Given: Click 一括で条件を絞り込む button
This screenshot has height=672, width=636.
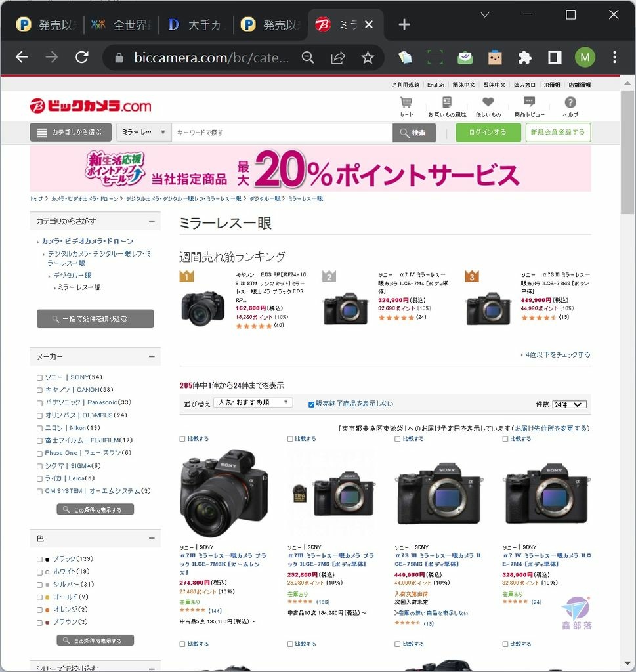Looking at the screenshot, I should tap(95, 319).
